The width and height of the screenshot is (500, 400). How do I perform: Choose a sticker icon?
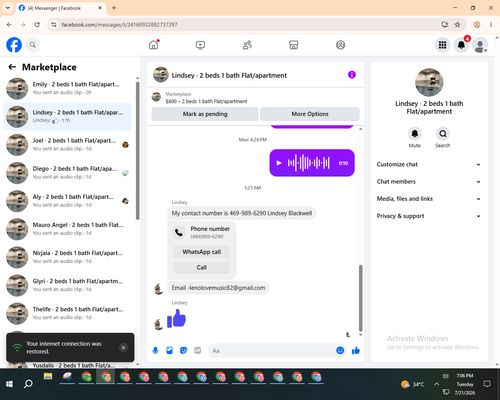(183, 350)
